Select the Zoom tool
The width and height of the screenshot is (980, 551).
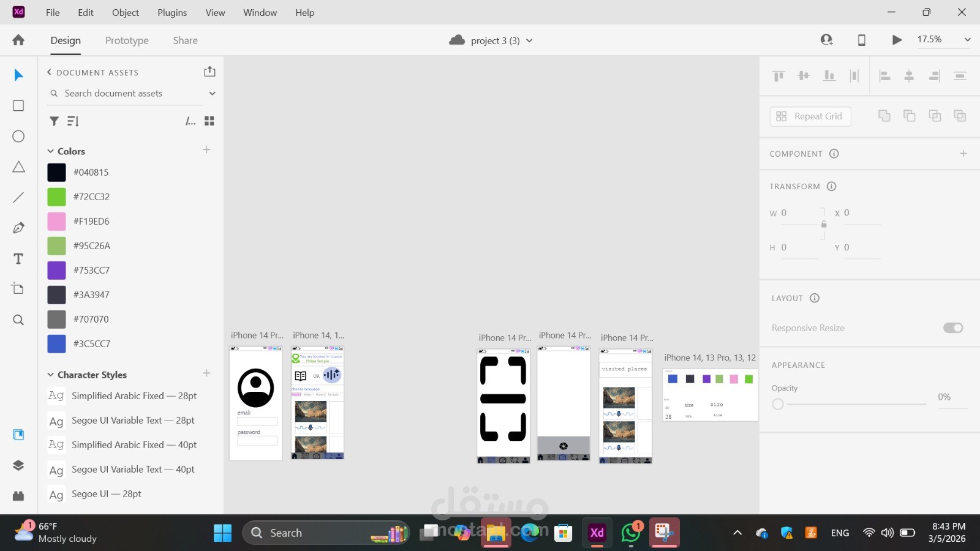(18, 320)
